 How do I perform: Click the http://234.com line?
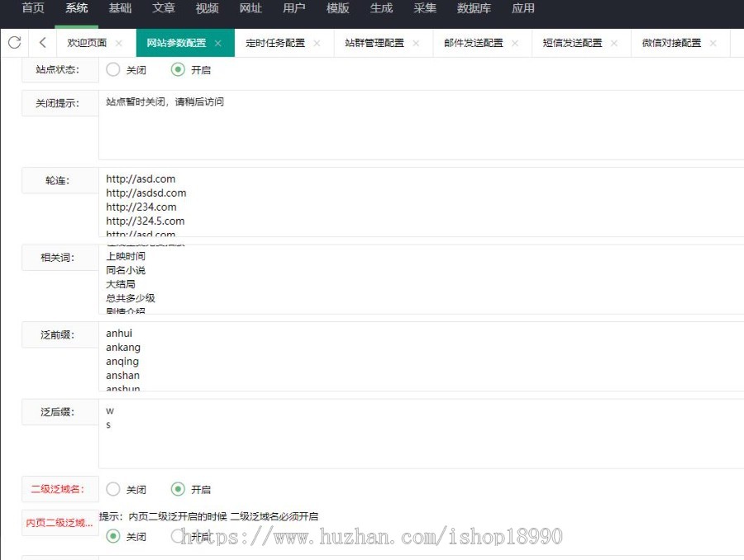(x=141, y=206)
